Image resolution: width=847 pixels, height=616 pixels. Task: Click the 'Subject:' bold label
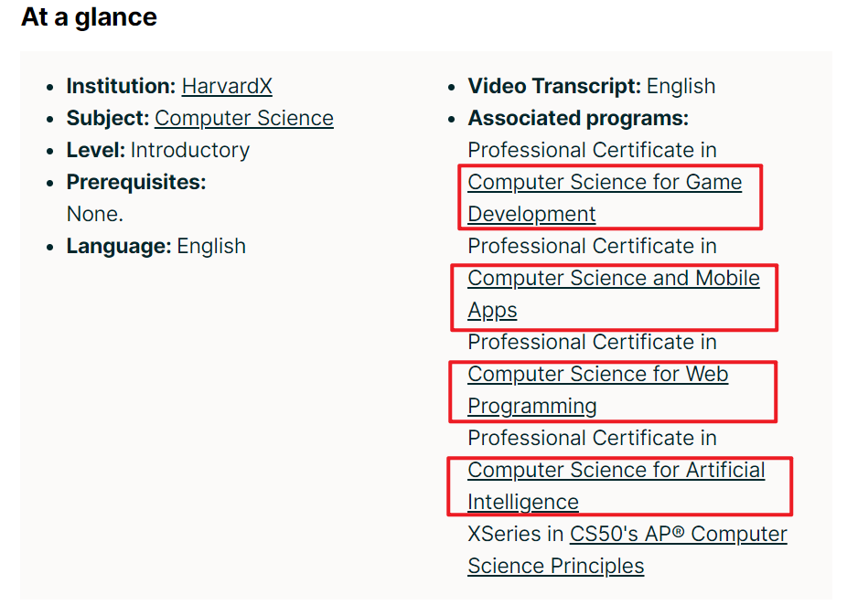click(x=108, y=118)
